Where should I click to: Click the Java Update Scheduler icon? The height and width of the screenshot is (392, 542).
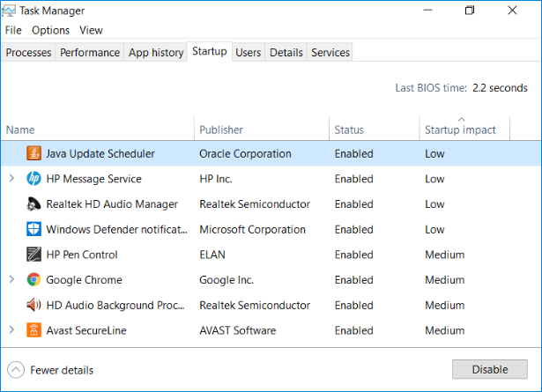coord(33,153)
